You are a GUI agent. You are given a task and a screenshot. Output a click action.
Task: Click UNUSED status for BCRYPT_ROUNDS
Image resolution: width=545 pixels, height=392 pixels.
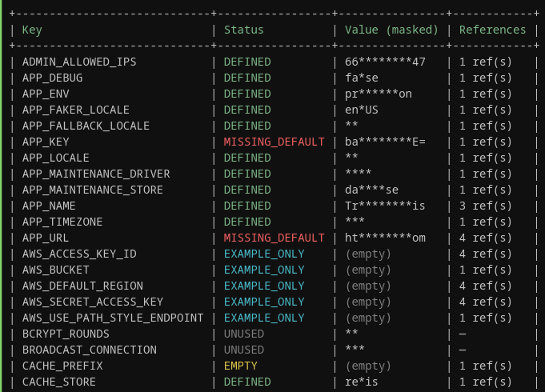pos(243,334)
